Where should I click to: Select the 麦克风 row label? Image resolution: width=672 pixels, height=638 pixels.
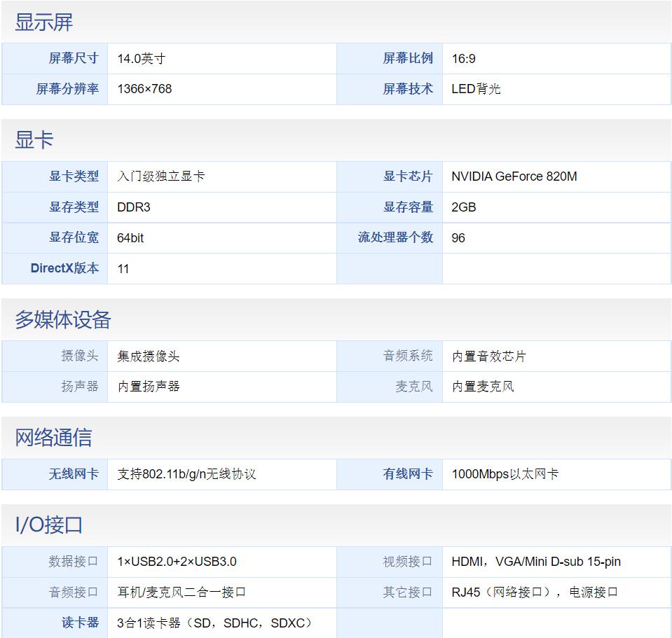(421, 386)
